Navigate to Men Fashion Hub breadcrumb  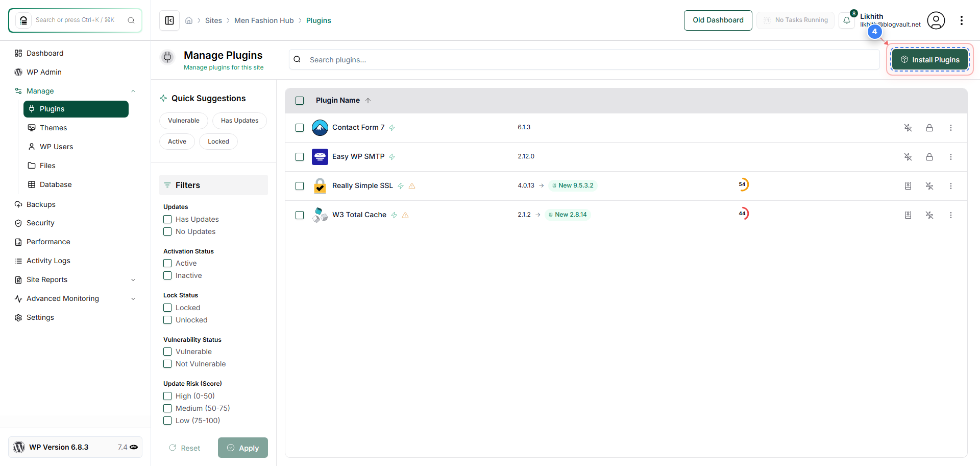tap(264, 20)
